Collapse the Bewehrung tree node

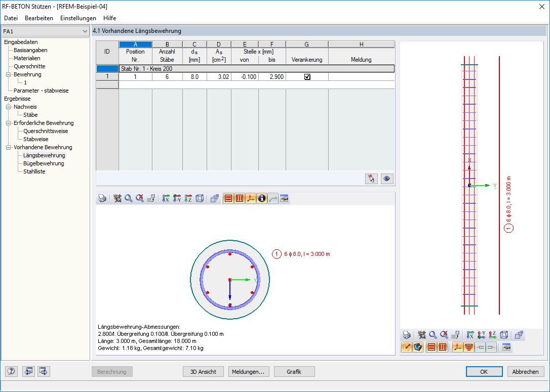click(x=9, y=75)
